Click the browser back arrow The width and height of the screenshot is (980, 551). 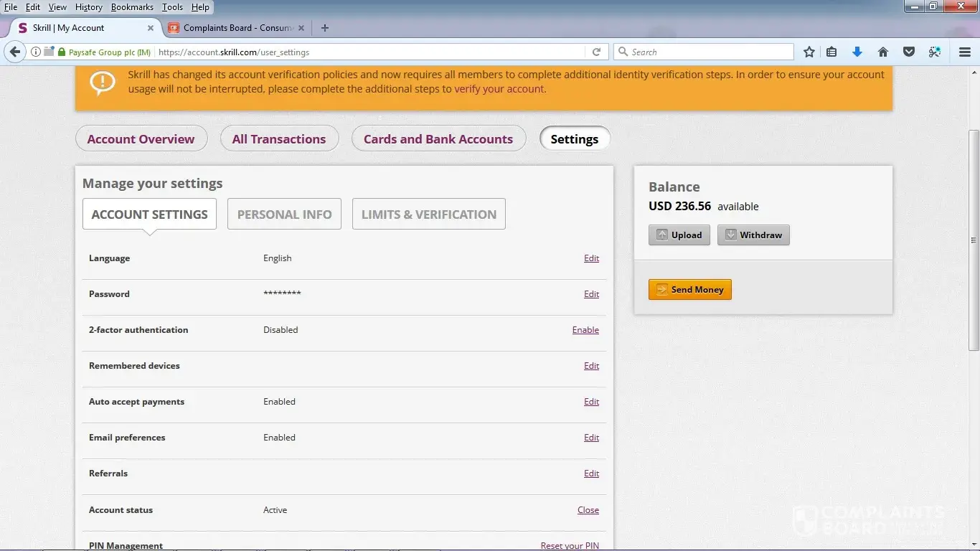[x=15, y=52]
